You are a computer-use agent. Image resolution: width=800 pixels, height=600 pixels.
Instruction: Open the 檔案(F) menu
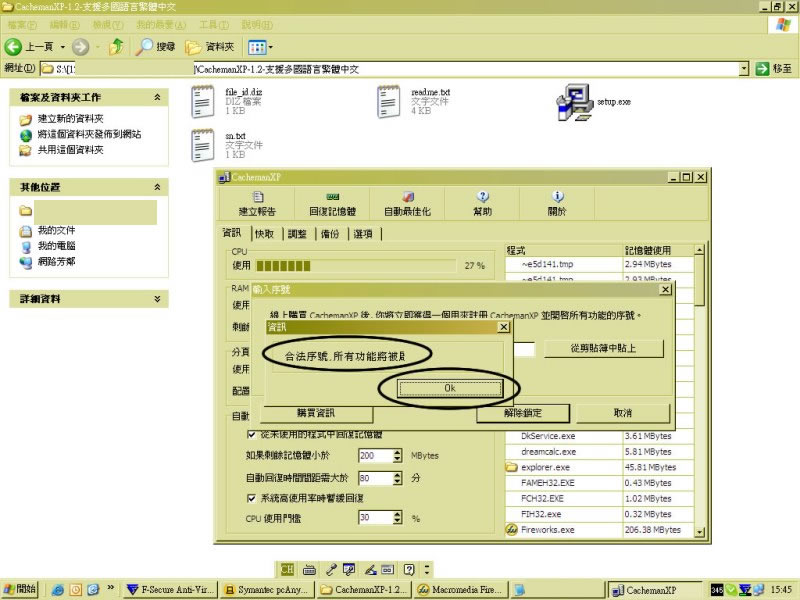click(22, 24)
